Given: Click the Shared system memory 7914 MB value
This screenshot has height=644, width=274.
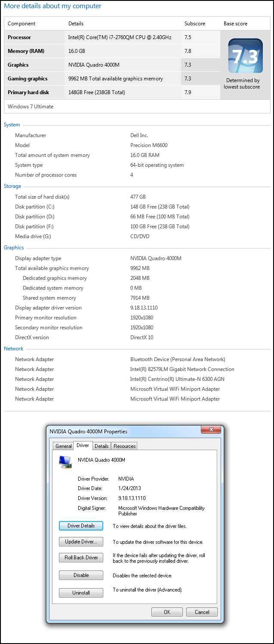Looking at the screenshot, I should pos(140,298).
